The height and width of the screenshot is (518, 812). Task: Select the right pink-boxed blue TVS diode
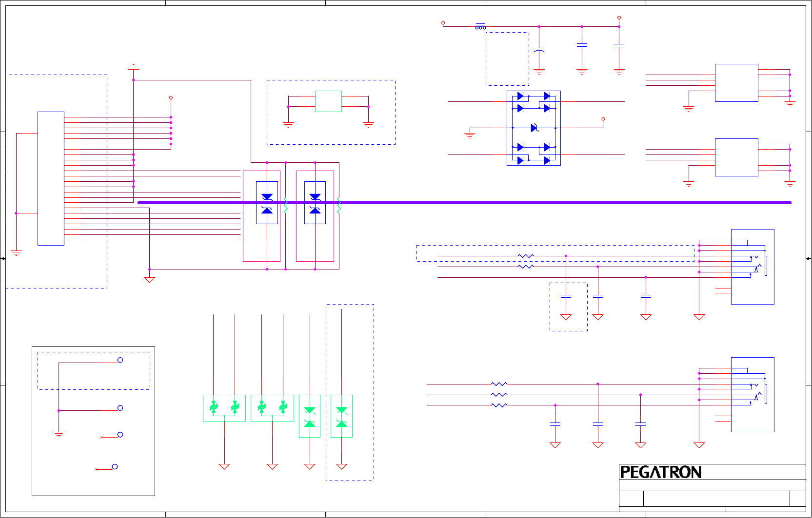click(x=315, y=203)
